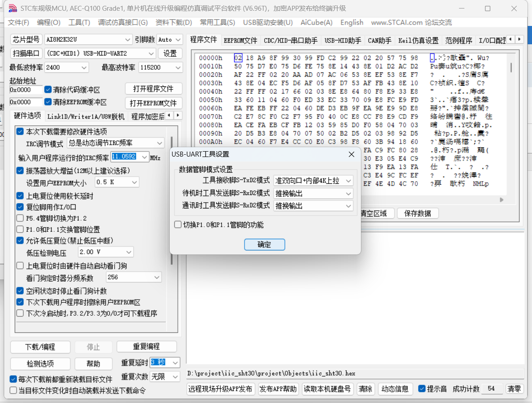Click 检测选项 button

(x=40, y=364)
